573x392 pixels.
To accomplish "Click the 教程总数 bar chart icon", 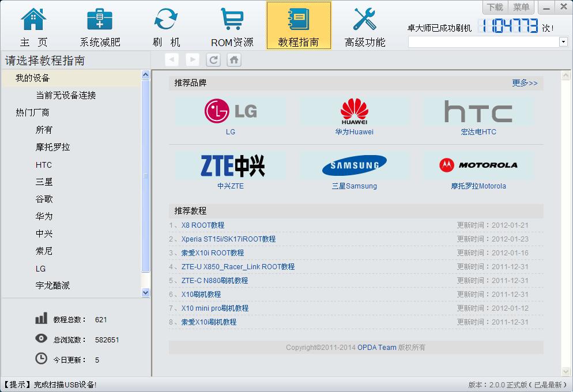I will click(x=42, y=318).
